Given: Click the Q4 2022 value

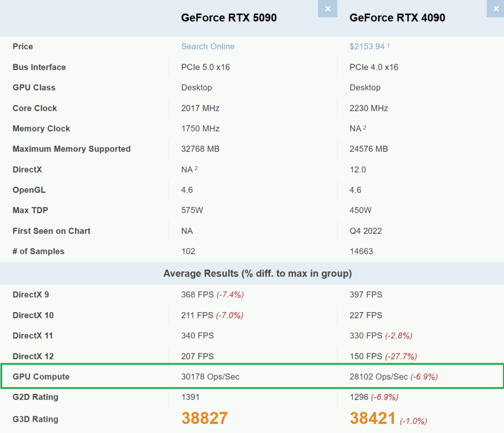Looking at the screenshot, I should pyautogui.click(x=366, y=231).
